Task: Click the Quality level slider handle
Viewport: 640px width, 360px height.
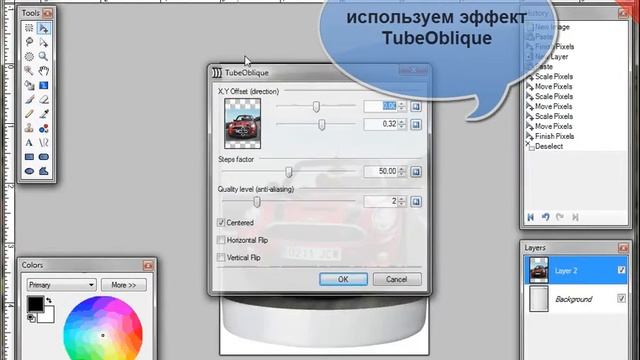Action: pyautogui.click(x=257, y=202)
